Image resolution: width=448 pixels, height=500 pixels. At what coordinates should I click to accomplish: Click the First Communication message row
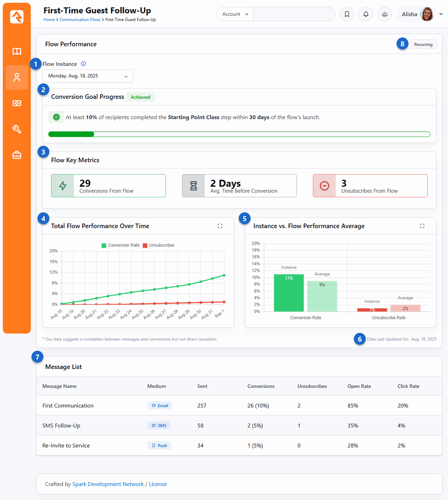click(68, 405)
